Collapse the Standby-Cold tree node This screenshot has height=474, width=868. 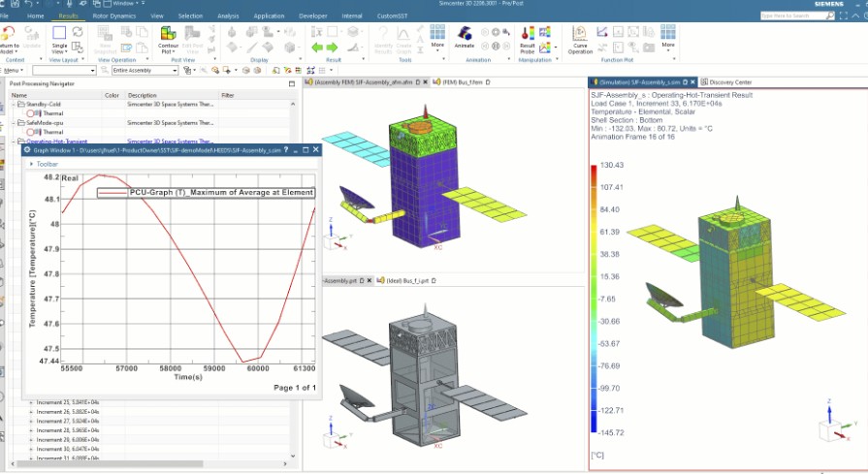15,105
